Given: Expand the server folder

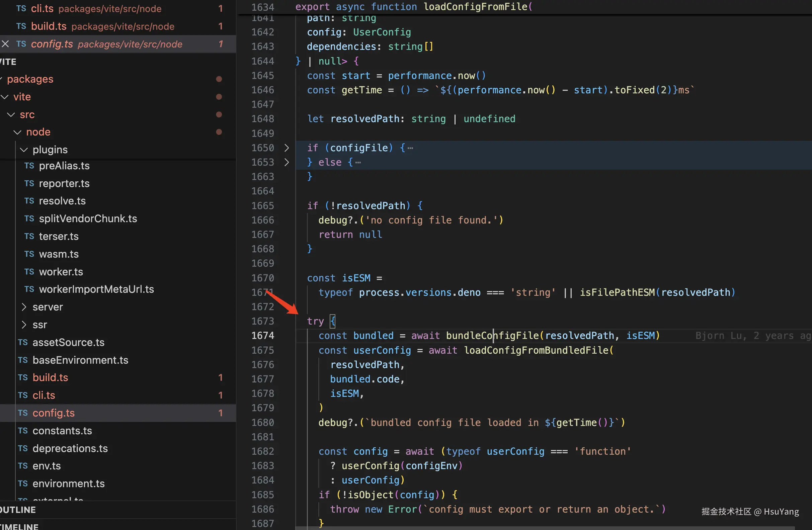Looking at the screenshot, I should click(24, 307).
